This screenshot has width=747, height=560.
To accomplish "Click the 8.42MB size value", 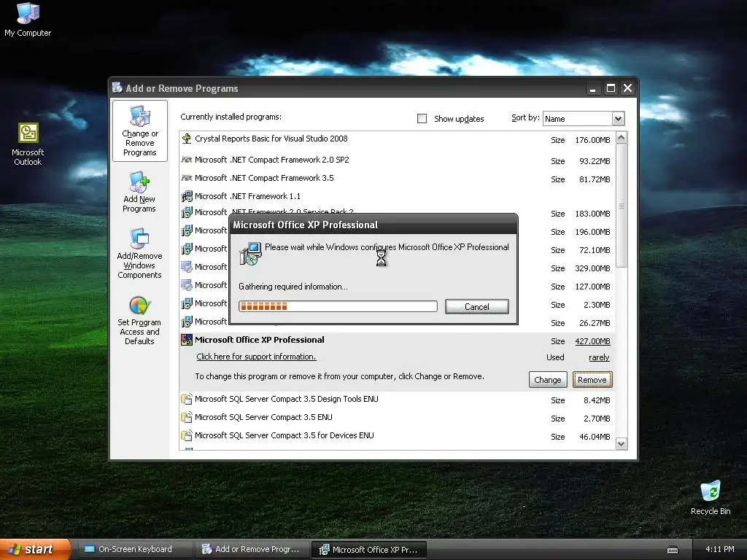I will click(x=597, y=400).
